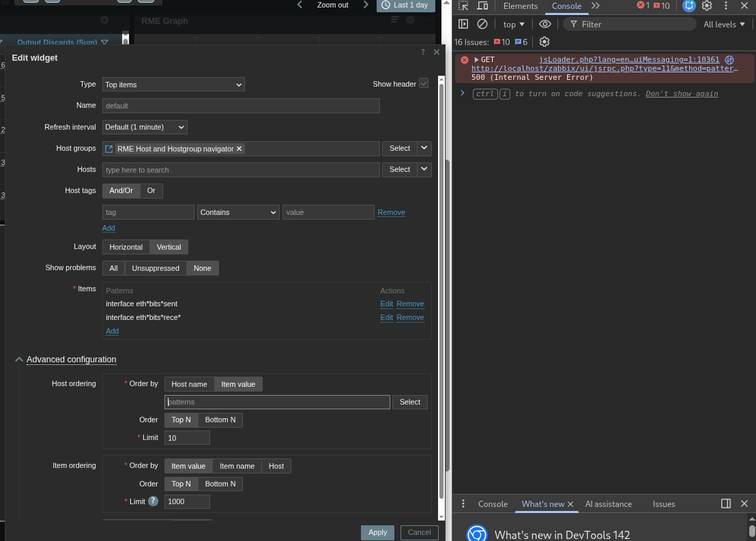Set Show problems to Unsuppressed
The width and height of the screenshot is (756, 541).
point(156,268)
